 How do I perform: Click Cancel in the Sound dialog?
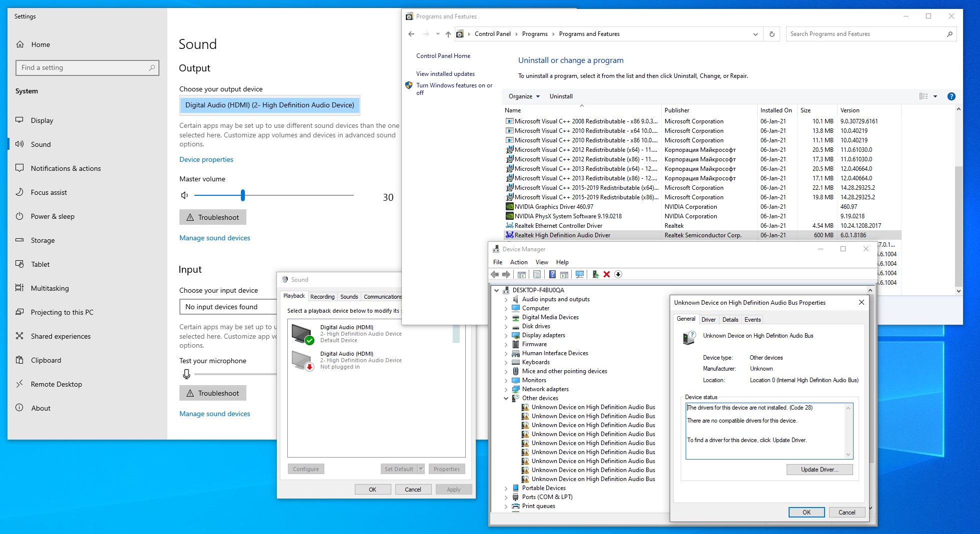413,490
